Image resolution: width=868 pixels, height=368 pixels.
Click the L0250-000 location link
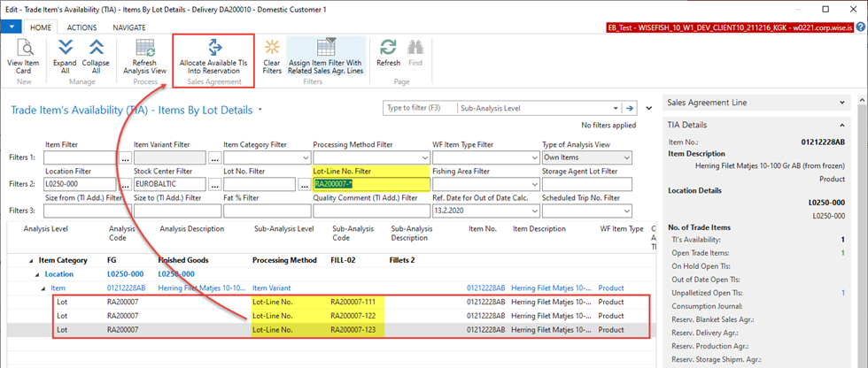(x=125, y=274)
